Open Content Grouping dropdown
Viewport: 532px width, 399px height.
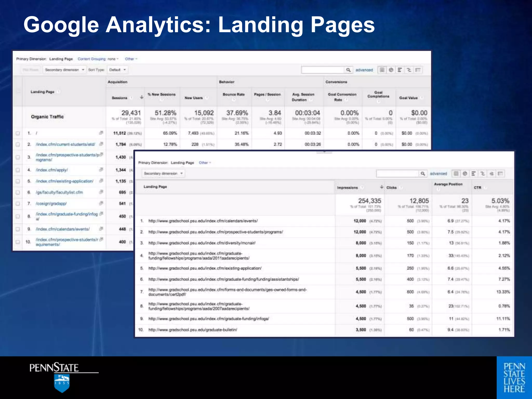tap(98, 59)
